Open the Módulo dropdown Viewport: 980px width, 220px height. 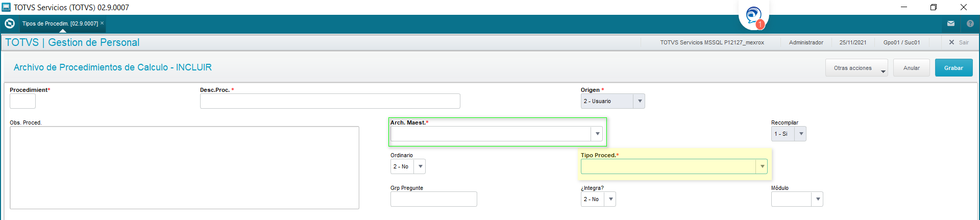[x=797, y=199]
